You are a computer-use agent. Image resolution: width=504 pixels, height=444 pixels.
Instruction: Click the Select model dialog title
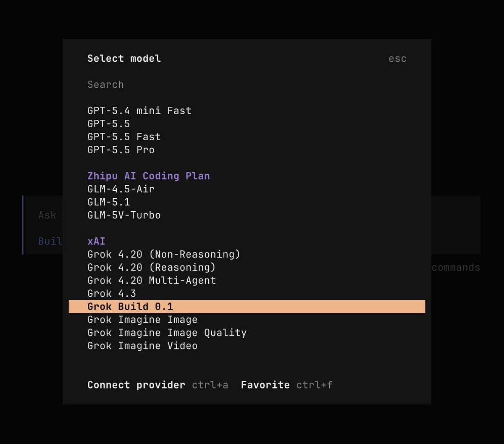tap(124, 58)
